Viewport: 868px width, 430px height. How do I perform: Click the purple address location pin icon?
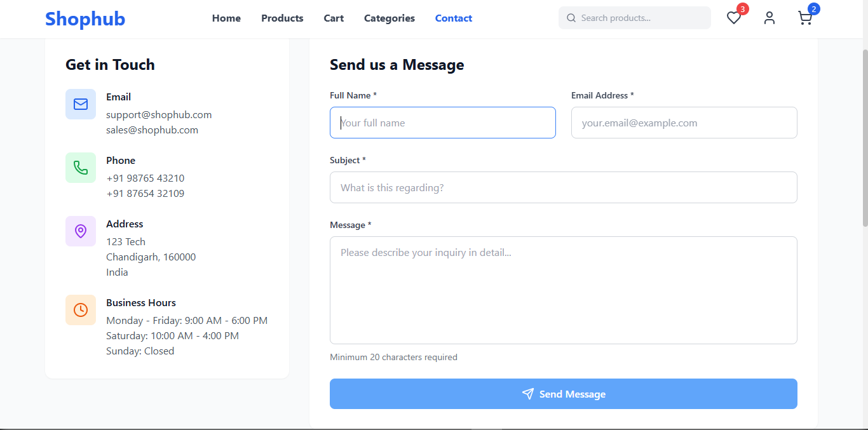81,231
